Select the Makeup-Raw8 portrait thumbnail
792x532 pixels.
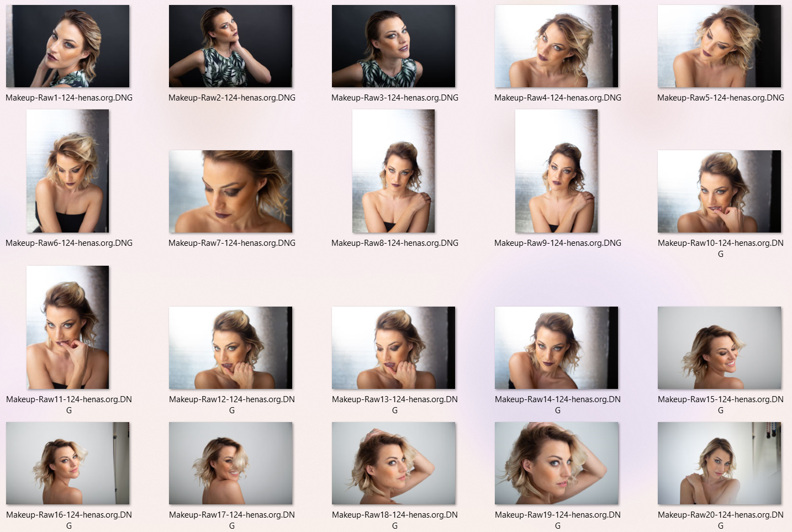click(x=393, y=171)
